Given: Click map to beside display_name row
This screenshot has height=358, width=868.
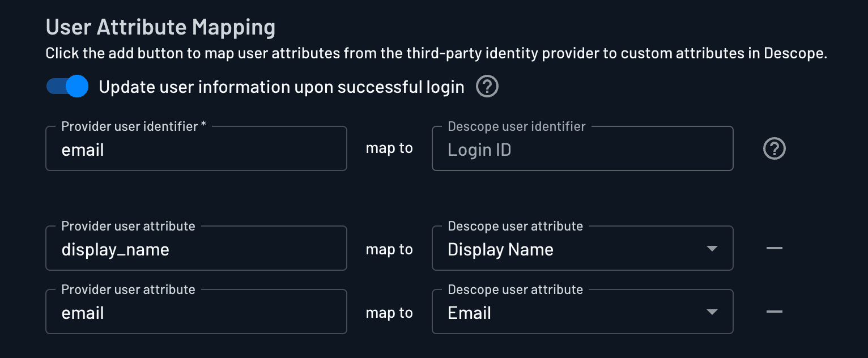Looking at the screenshot, I should (x=389, y=248).
